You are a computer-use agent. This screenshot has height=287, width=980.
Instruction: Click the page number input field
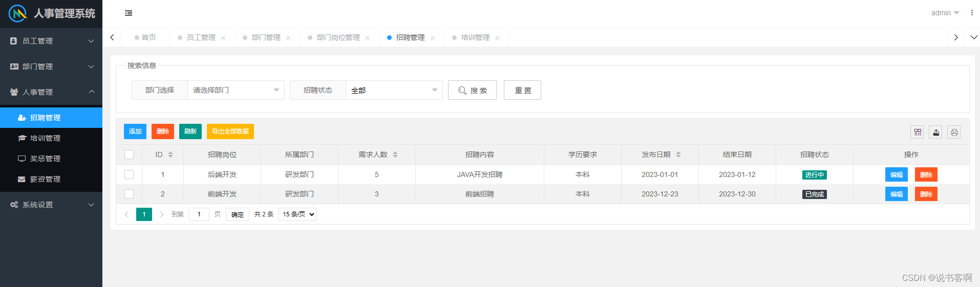[x=199, y=214]
